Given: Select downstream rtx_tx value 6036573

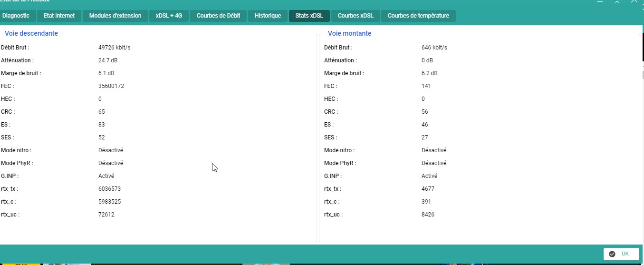Looking at the screenshot, I should coord(109,189).
